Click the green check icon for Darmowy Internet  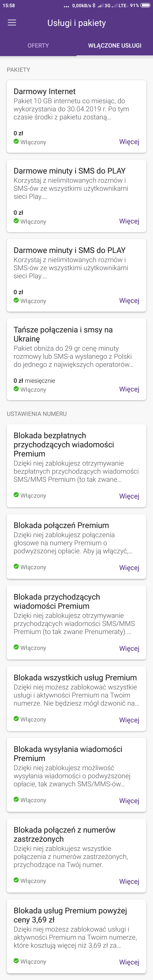click(x=16, y=141)
